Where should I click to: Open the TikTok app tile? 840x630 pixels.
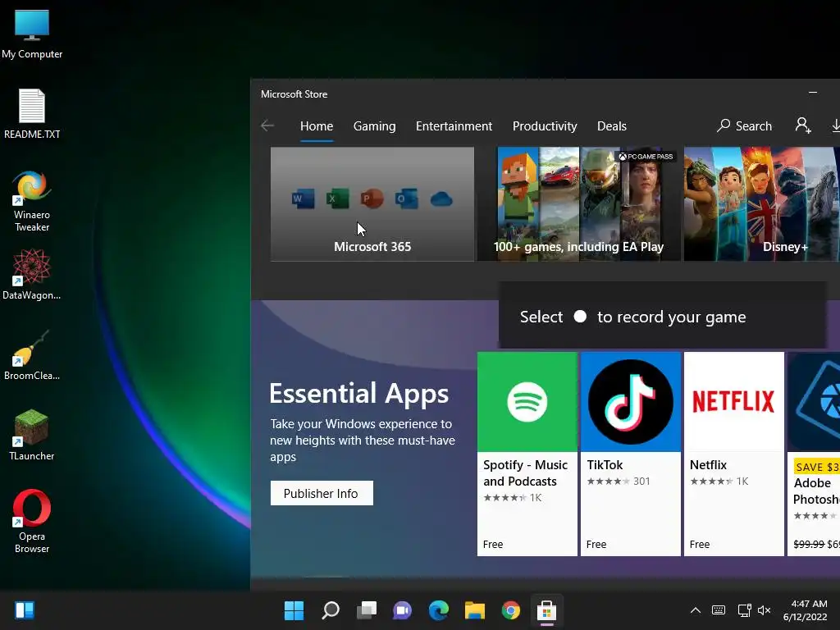631,454
